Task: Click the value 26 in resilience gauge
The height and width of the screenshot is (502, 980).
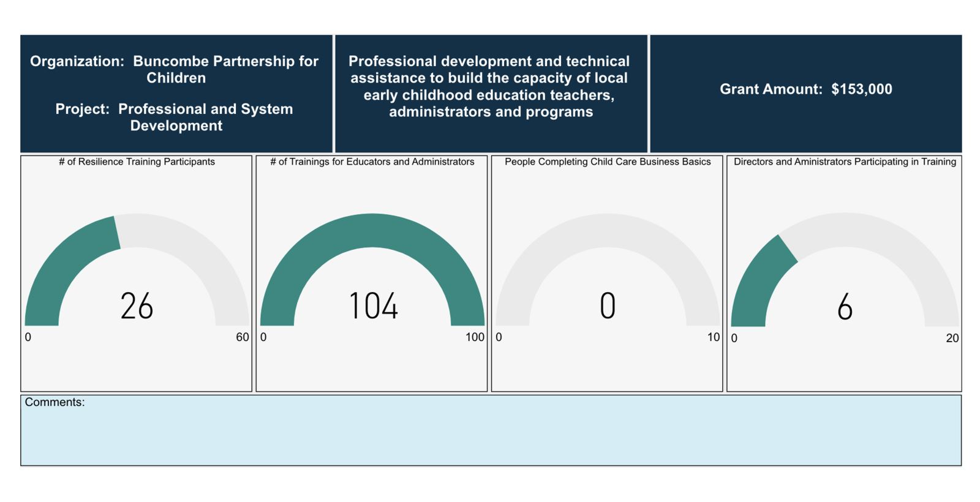Action: tap(137, 306)
